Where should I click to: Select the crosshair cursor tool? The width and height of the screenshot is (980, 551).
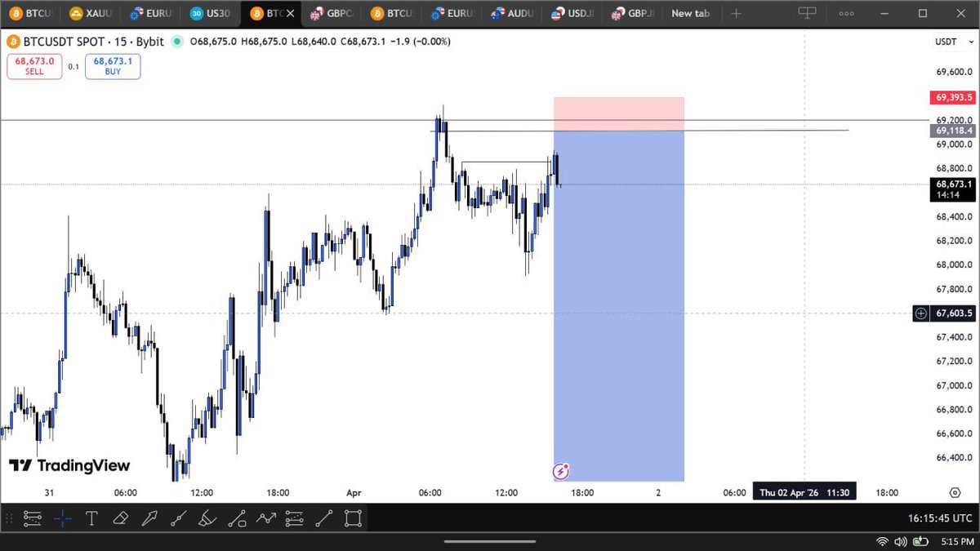click(63, 518)
